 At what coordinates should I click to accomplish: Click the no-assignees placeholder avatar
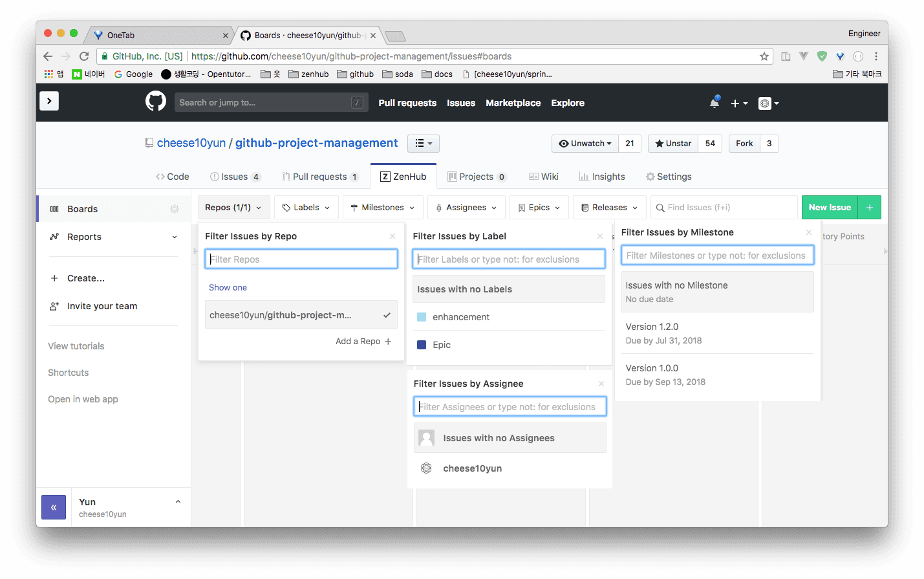pos(427,438)
